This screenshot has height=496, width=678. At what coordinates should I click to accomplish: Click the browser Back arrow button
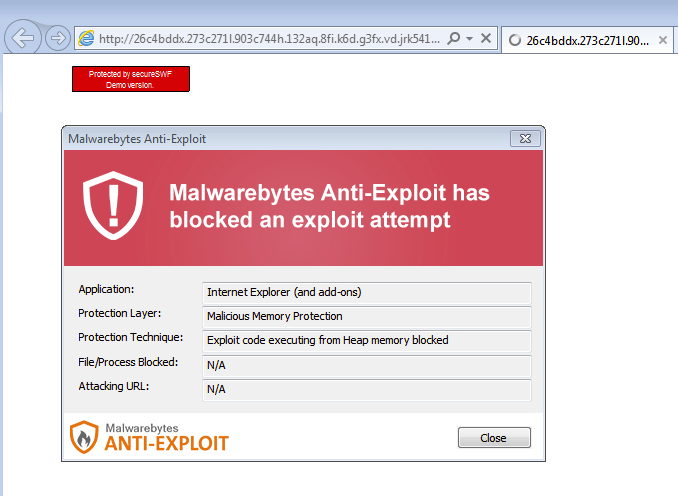(23, 38)
